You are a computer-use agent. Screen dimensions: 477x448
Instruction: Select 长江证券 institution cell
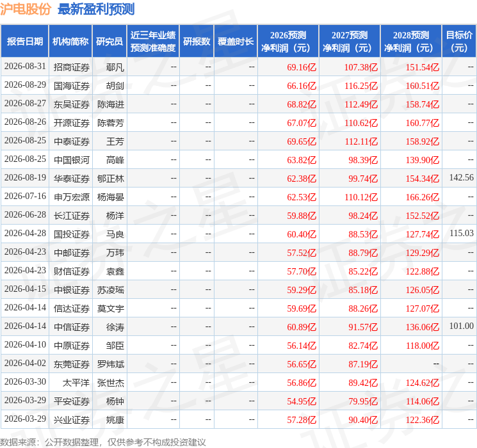coord(72,216)
